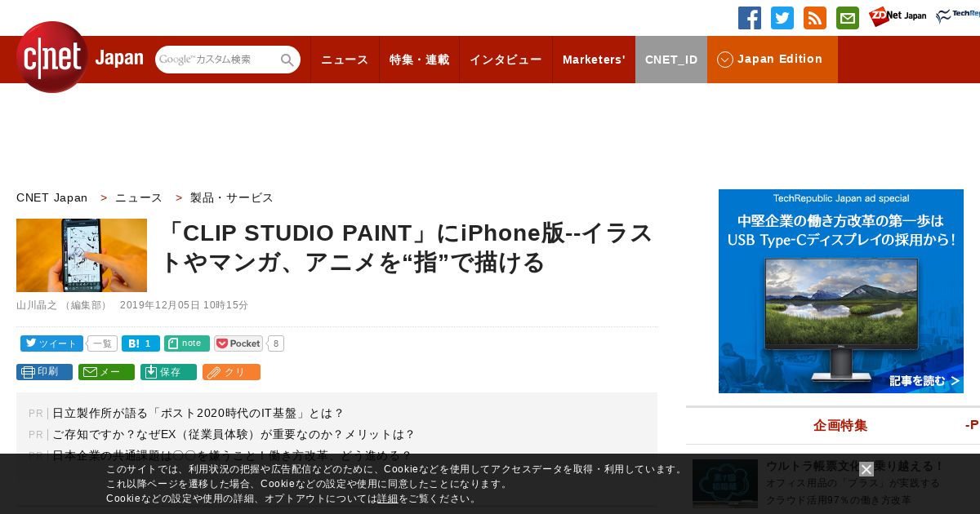Save article to Pocket

coord(238,343)
